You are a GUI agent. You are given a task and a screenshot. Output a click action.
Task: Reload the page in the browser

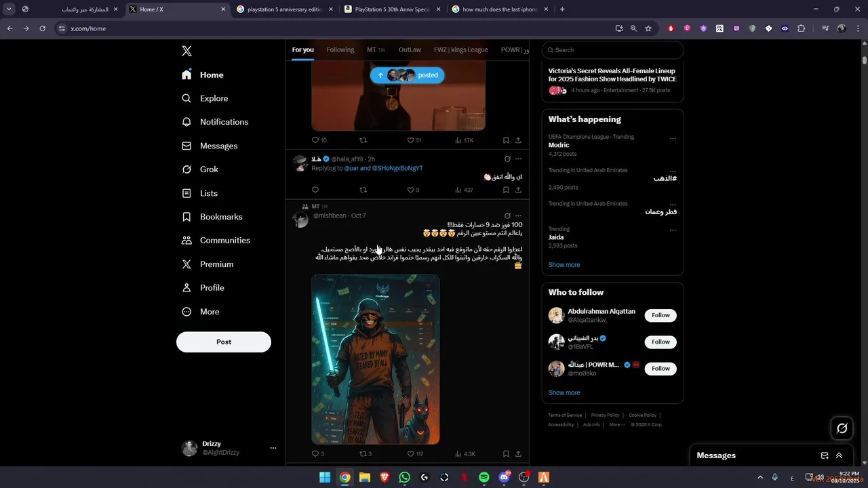(42, 28)
